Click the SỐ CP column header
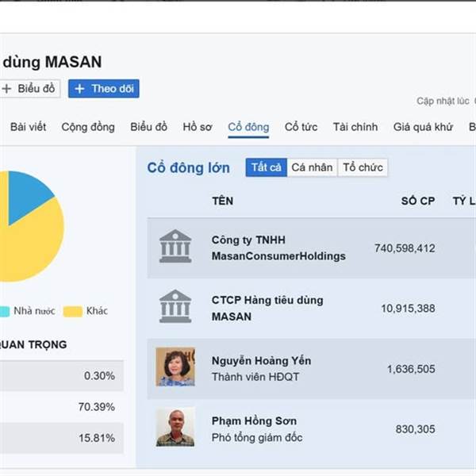 (418, 201)
